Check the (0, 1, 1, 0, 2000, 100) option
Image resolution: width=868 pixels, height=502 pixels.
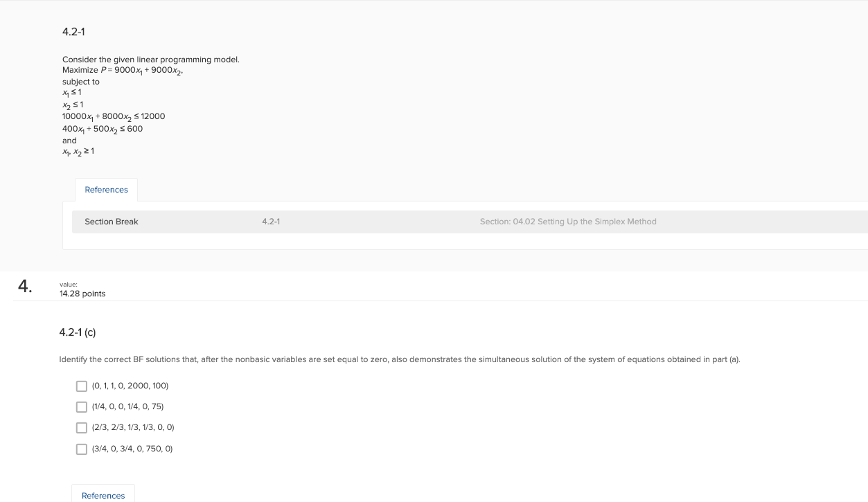pyautogui.click(x=82, y=386)
